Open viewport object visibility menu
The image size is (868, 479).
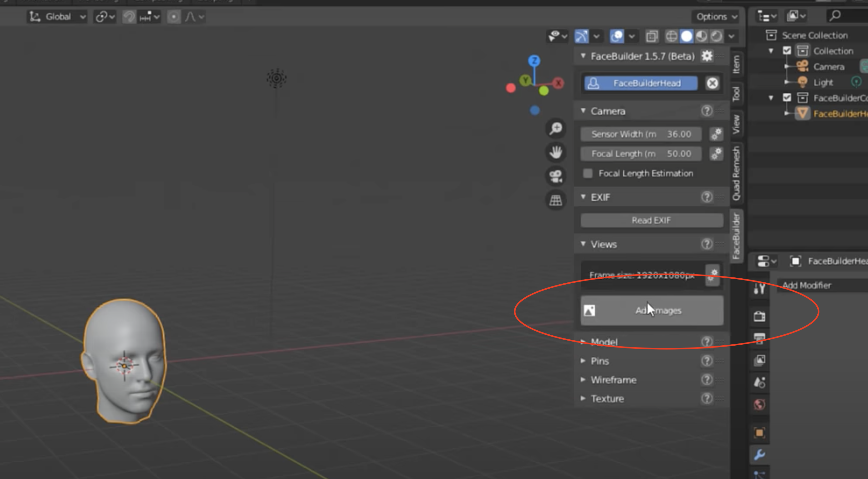[557, 36]
